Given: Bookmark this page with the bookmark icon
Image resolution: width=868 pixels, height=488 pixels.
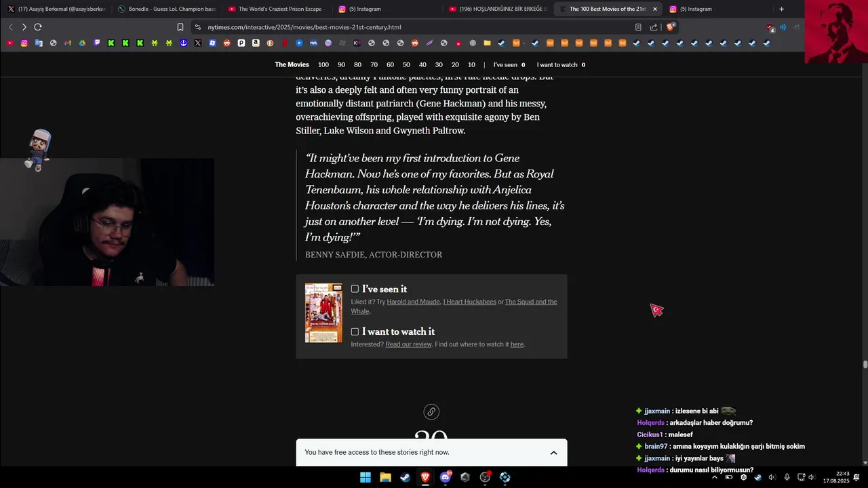Looking at the screenshot, I should click(180, 27).
